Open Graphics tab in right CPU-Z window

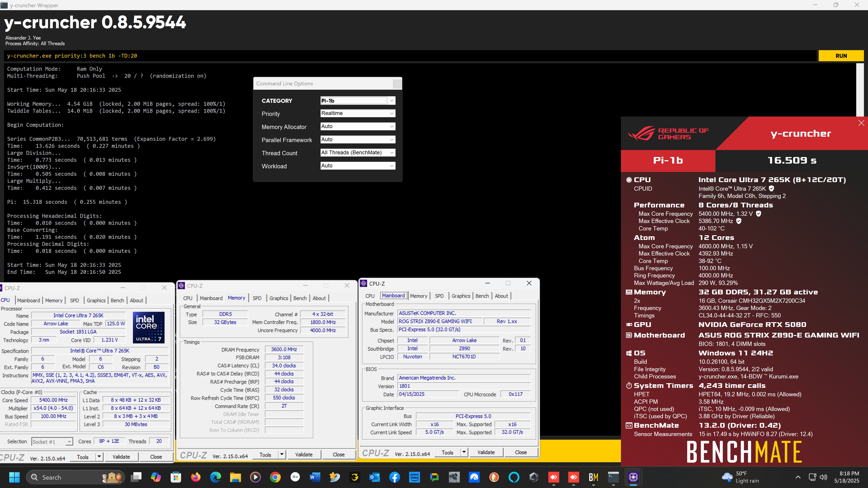pyautogui.click(x=461, y=296)
